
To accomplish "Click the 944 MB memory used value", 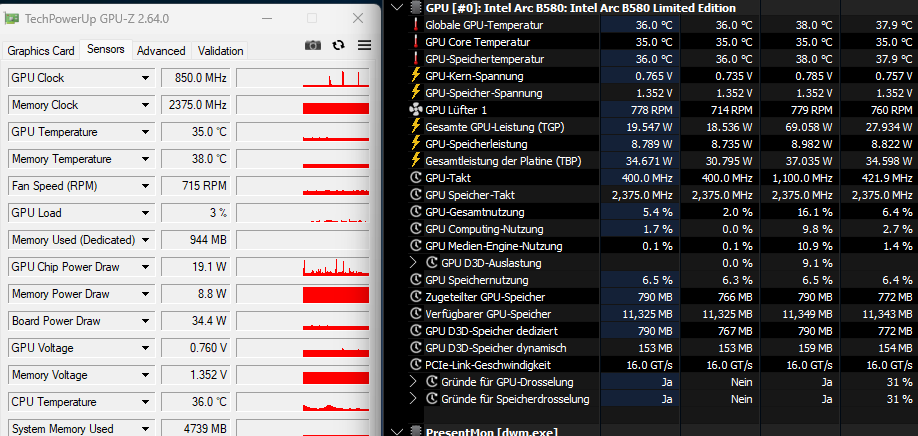I will tap(196, 240).
